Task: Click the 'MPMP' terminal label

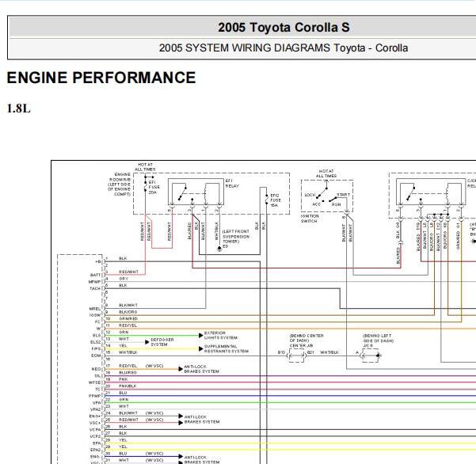Action: [95, 282]
